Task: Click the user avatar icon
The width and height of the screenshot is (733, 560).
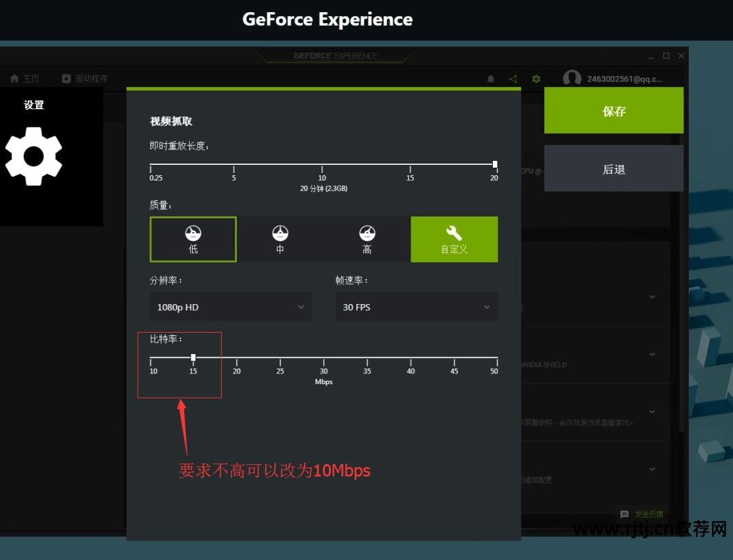Action: pos(571,78)
